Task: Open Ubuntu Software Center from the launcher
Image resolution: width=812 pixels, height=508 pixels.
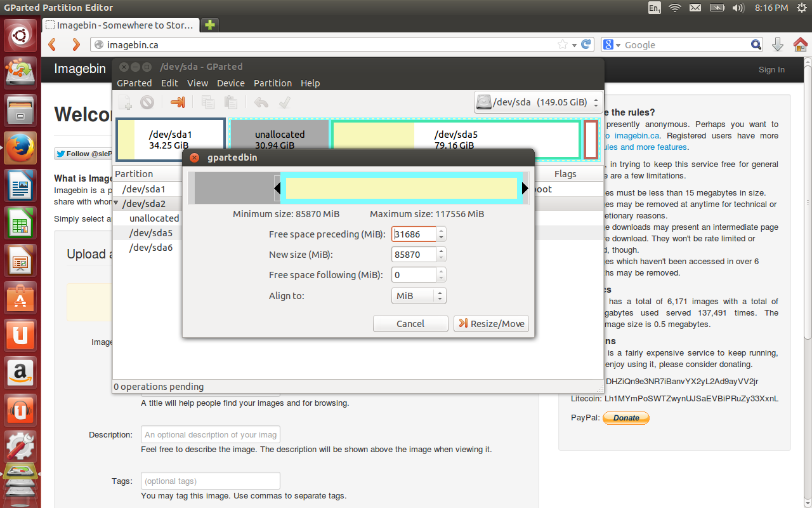Action: [20, 298]
